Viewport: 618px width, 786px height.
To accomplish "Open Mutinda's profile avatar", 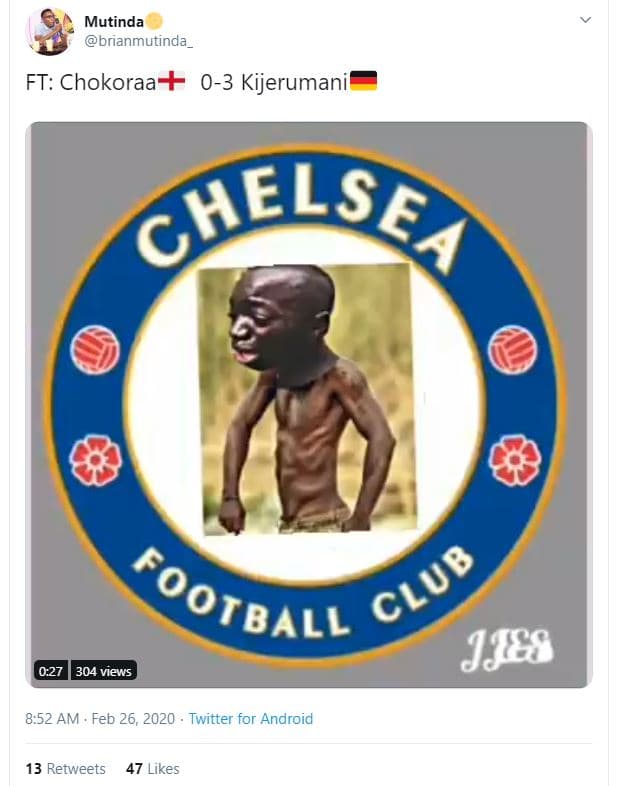I will pos(50,31).
